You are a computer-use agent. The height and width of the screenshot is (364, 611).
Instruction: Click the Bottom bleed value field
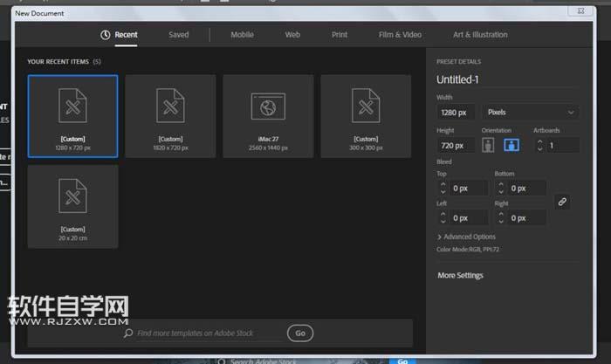click(x=527, y=189)
